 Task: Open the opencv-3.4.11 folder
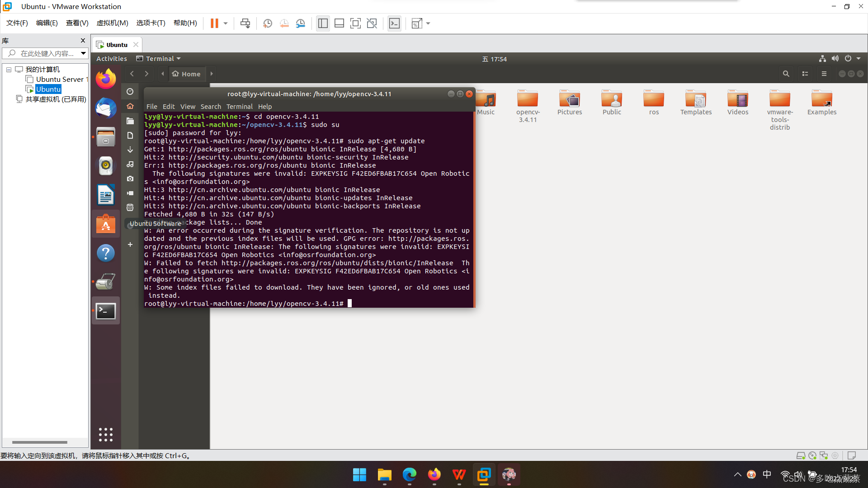point(528,106)
